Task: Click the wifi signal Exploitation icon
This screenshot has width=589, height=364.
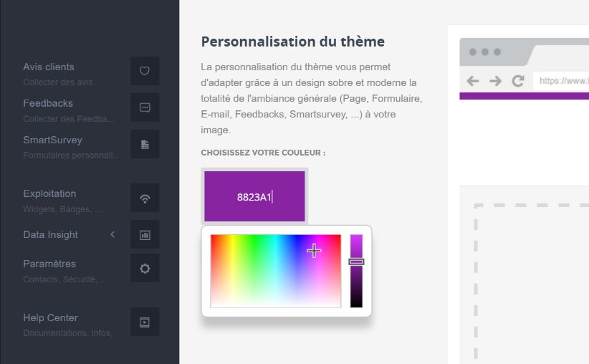Action: coord(145,198)
